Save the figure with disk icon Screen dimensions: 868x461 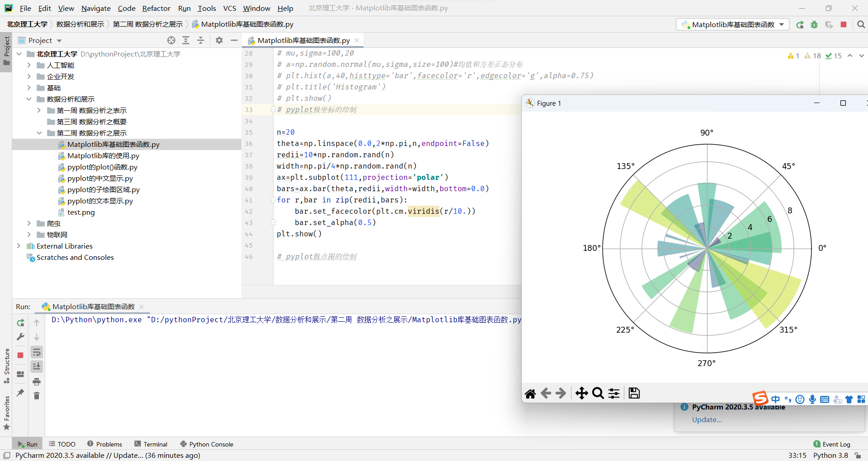(x=634, y=394)
